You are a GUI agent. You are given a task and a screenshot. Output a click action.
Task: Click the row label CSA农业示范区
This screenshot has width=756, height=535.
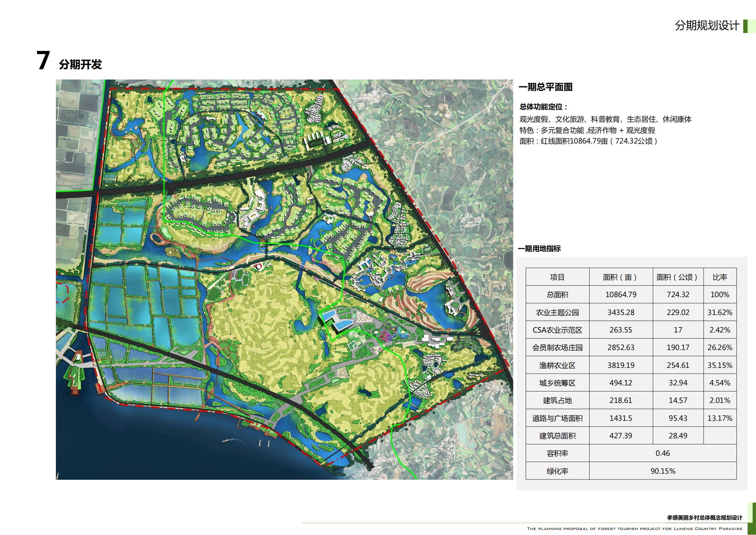(x=557, y=330)
